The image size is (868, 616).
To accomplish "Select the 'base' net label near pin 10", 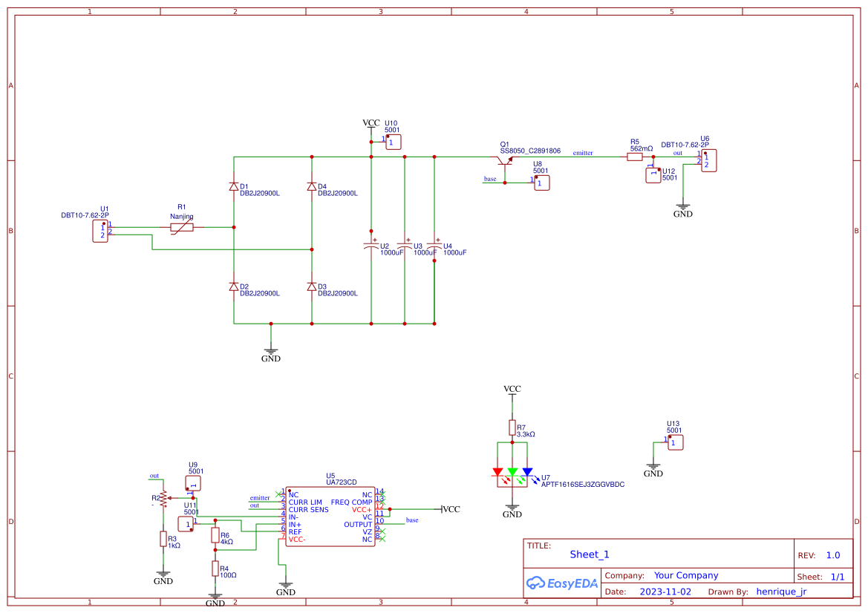I will coord(411,520).
